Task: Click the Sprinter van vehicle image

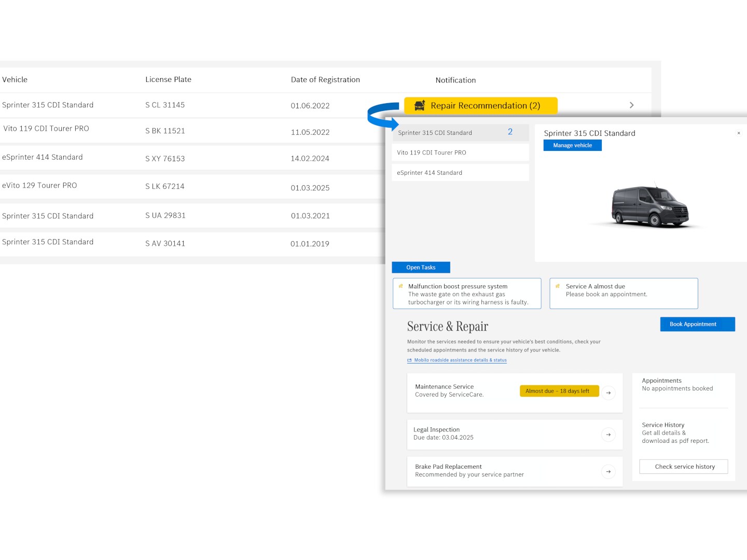Action: pos(649,206)
